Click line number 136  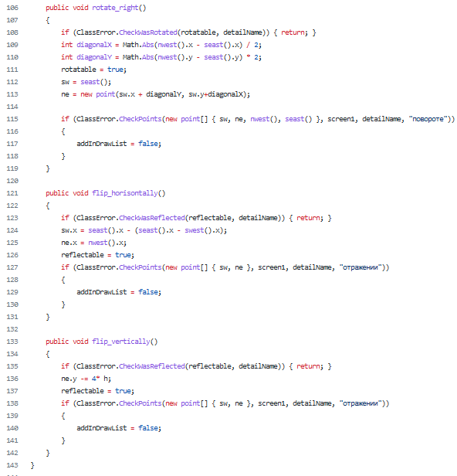12,379
